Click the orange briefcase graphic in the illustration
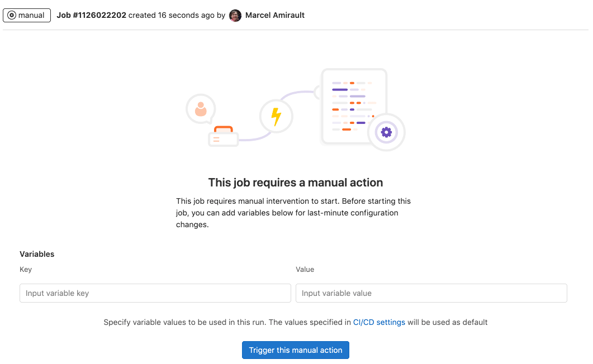The image size is (593, 364). pyautogui.click(x=223, y=136)
